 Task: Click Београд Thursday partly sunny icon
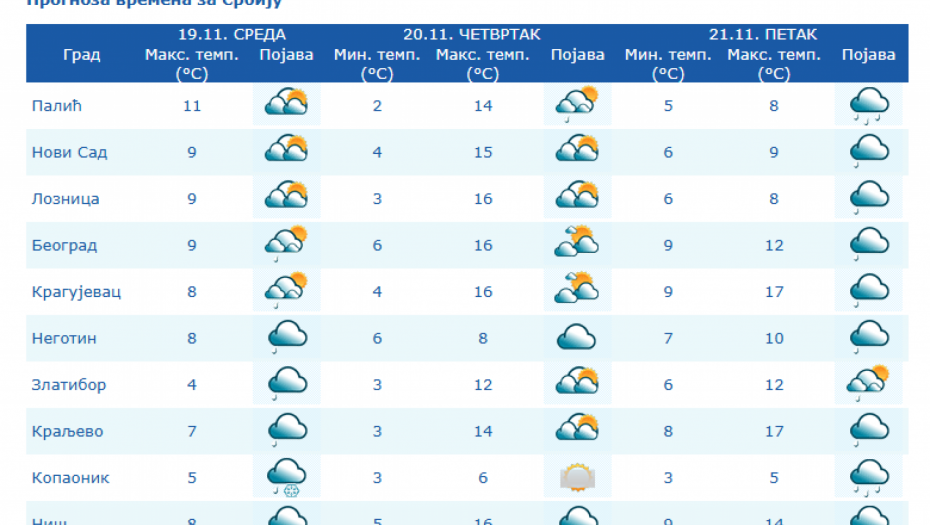pos(577,245)
